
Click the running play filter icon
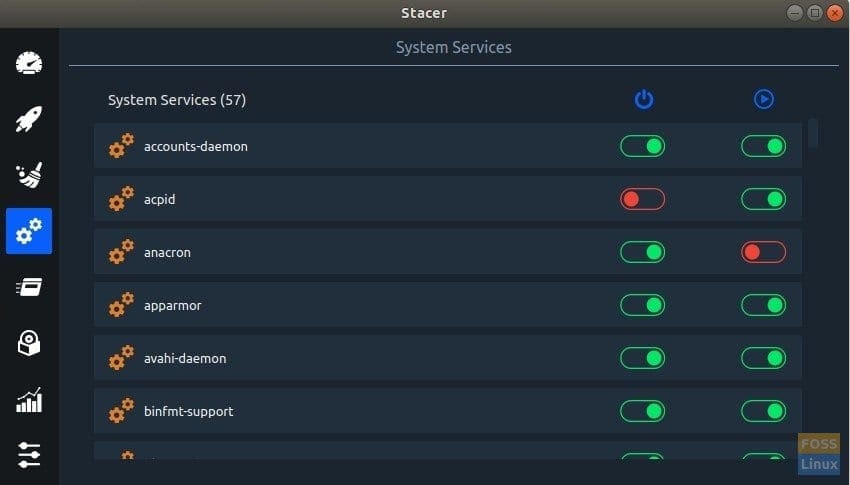pos(764,99)
